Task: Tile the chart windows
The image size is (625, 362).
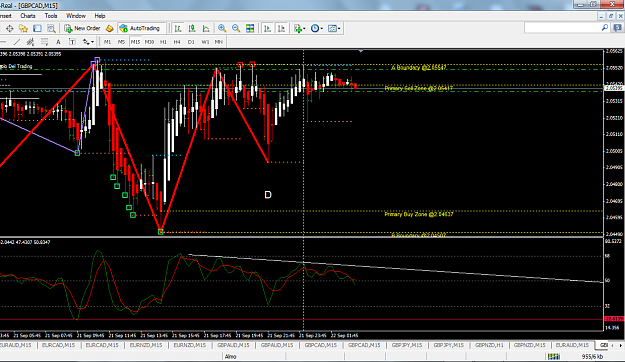Action: tap(250, 28)
